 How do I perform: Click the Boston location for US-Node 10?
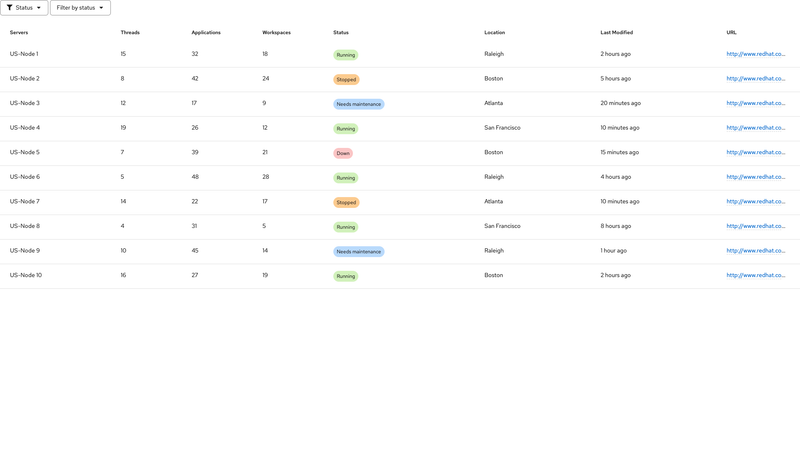pos(493,275)
